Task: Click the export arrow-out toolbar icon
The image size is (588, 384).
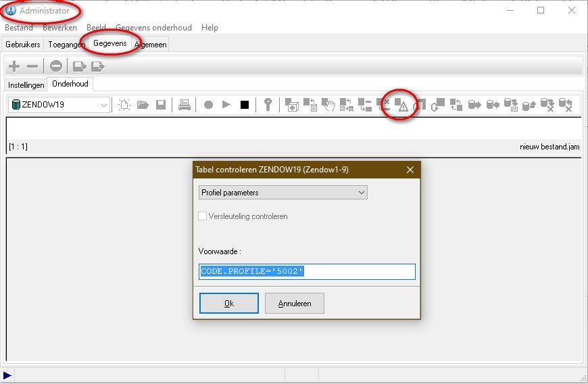Action: tap(98, 67)
